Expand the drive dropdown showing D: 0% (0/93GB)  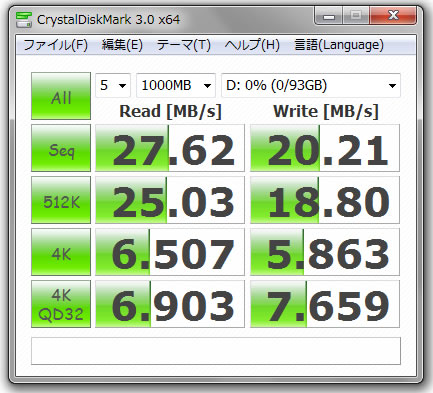(x=311, y=86)
